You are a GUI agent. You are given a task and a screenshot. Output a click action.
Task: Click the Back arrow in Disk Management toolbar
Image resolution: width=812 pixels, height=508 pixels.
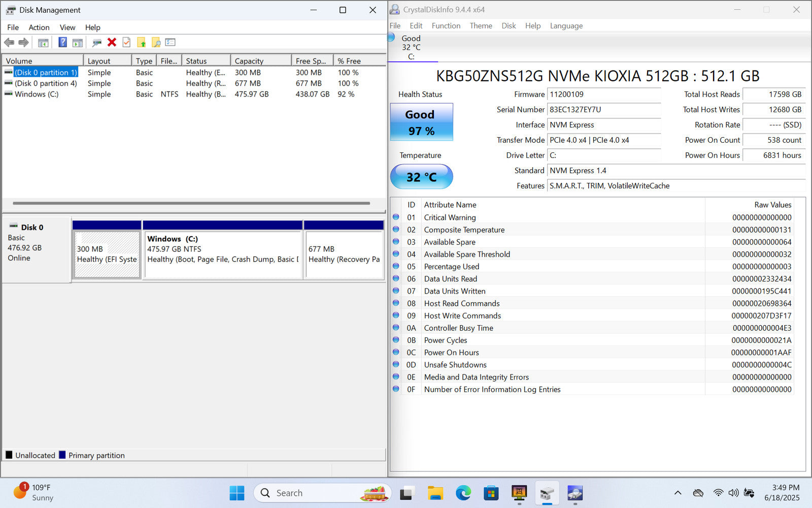9,43
